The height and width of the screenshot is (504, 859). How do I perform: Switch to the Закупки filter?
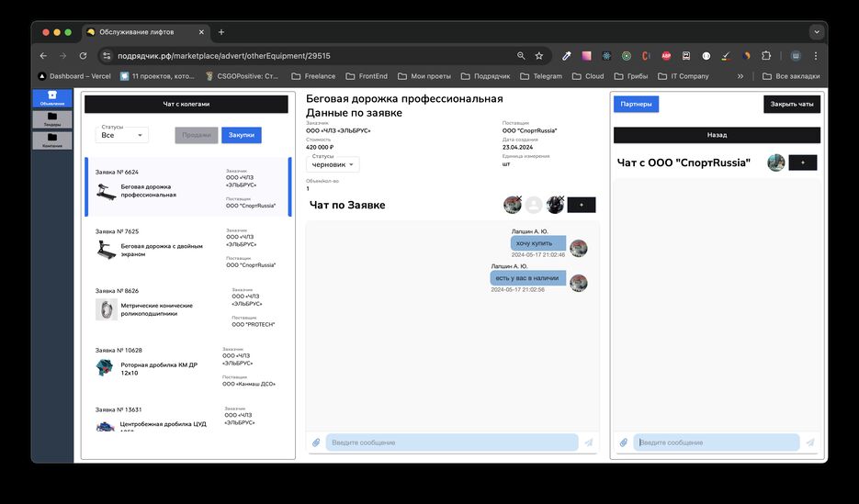tap(241, 135)
